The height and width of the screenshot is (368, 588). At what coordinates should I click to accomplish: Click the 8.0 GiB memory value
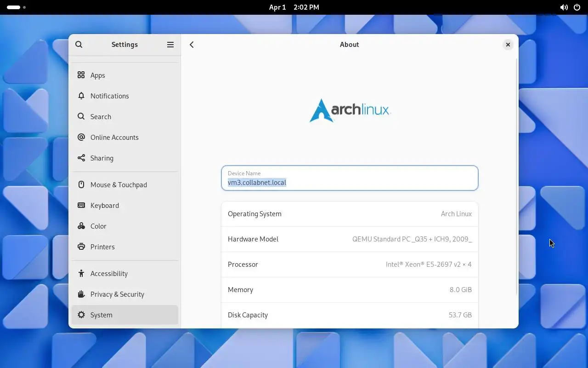(461, 290)
